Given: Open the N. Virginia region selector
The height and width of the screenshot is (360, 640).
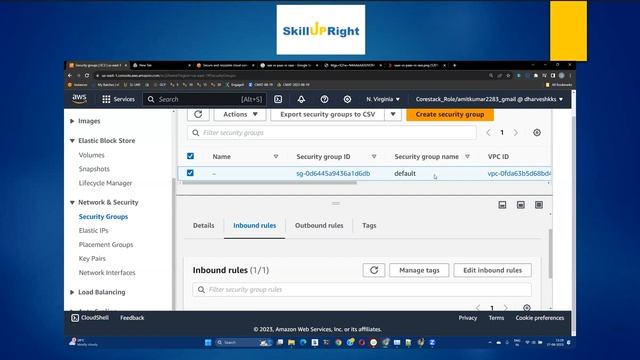Looking at the screenshot, I should [383, 99].
